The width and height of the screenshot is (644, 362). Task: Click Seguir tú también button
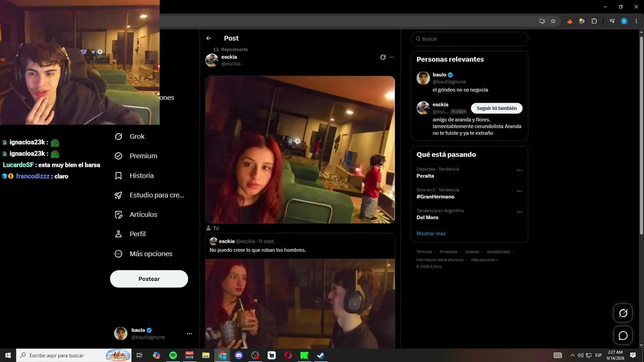[497, 108]
